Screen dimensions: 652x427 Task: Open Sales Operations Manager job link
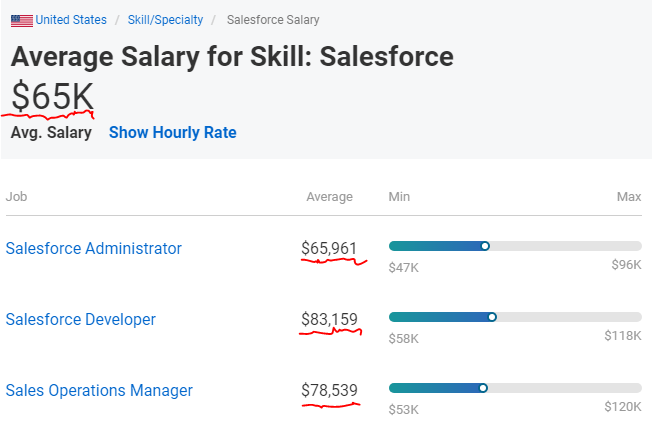pos(99,391)
